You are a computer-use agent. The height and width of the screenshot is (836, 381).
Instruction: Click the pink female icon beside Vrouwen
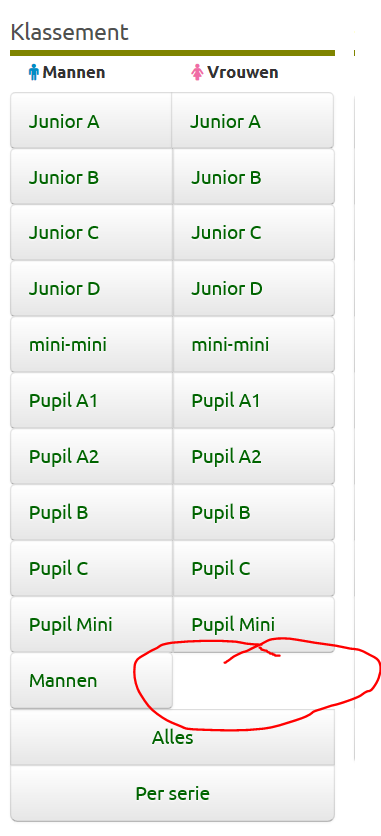[x=198, y=72]
